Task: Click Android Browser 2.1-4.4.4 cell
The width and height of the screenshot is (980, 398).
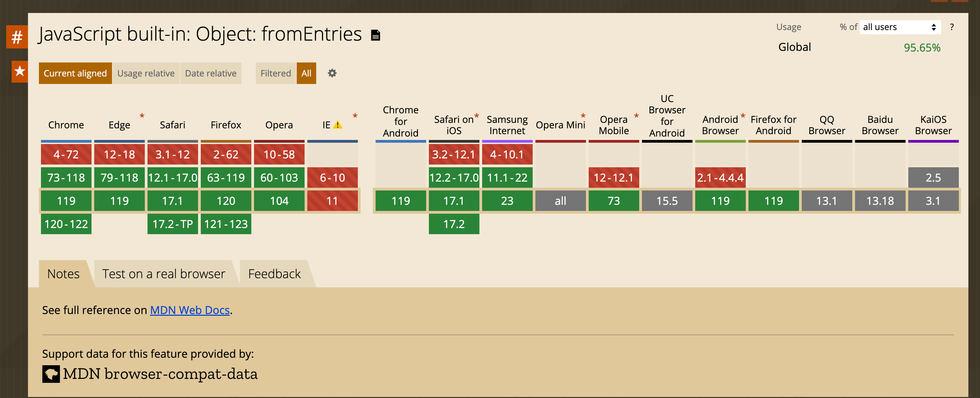Action: pyautogui.click(x=720, y=177)
